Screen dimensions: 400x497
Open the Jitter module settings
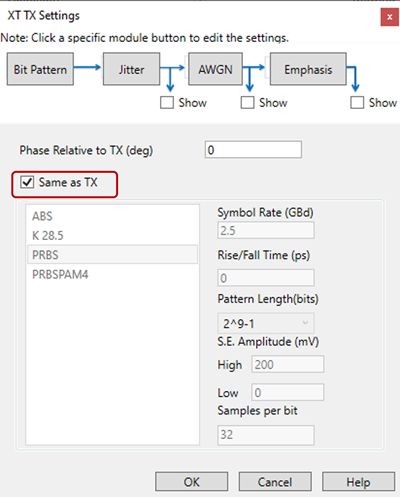click(x=131, y=69)
